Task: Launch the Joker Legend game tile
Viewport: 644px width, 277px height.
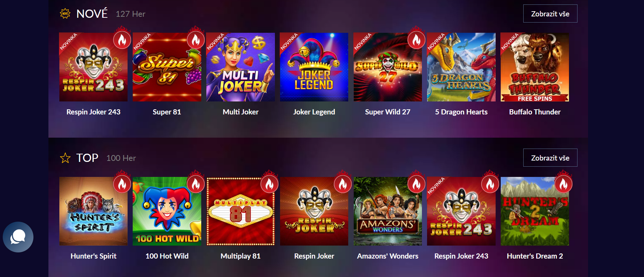Action: pyautogui.click(x=314, y=67)
